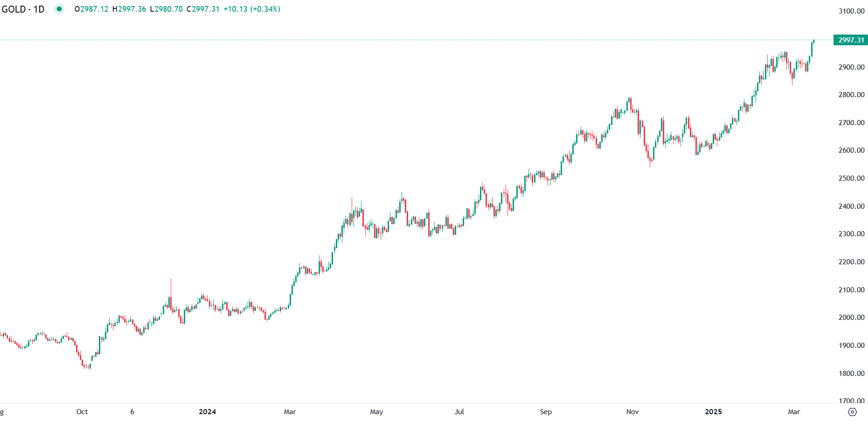Click 2000.00 on the price scale

[x=851, y=318]
